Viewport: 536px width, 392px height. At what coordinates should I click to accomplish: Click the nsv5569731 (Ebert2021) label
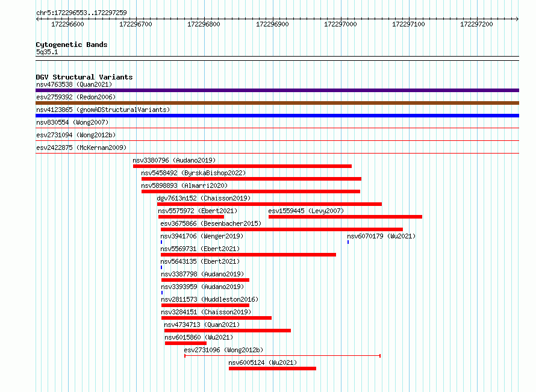[x=200, y=249]
